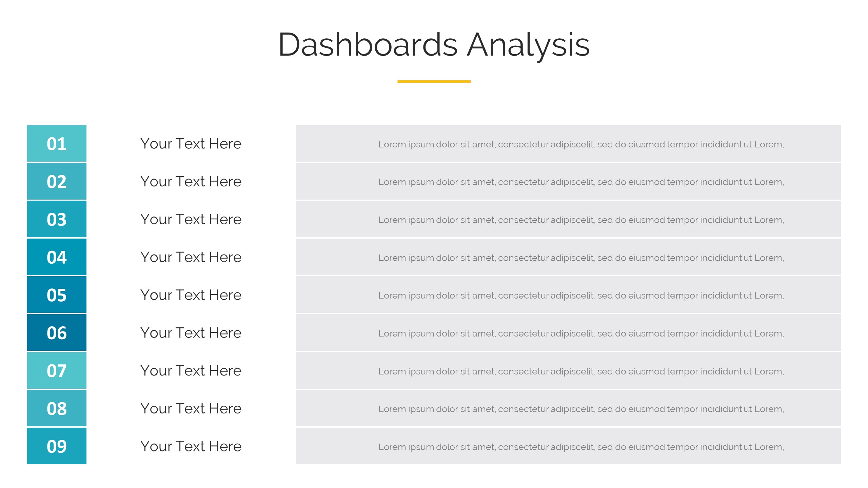This screenshot has width=868, height=488.
Task: Click the Dashboards Analysis title text
Action: 434,45
